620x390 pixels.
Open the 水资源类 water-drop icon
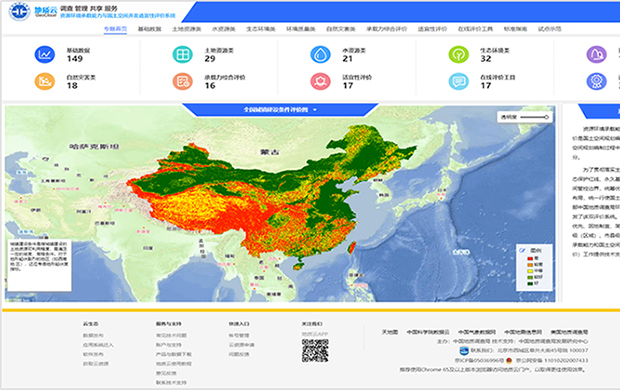tap(320, 55)
